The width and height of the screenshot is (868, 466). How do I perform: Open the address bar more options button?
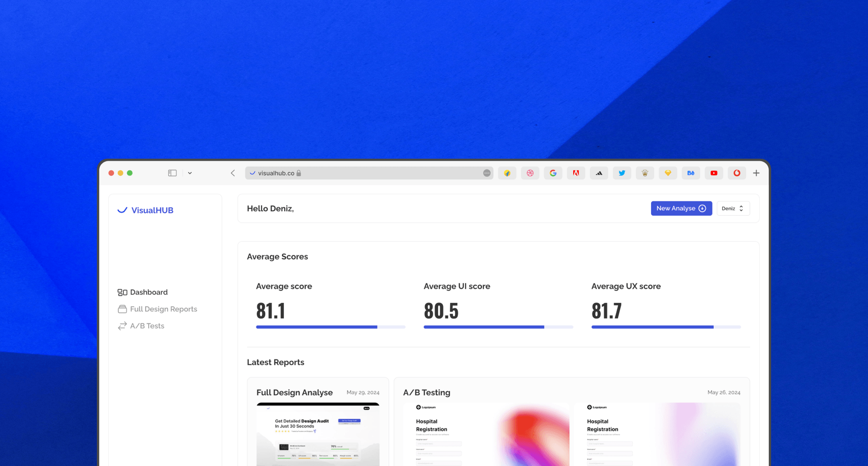coord(486,173)
